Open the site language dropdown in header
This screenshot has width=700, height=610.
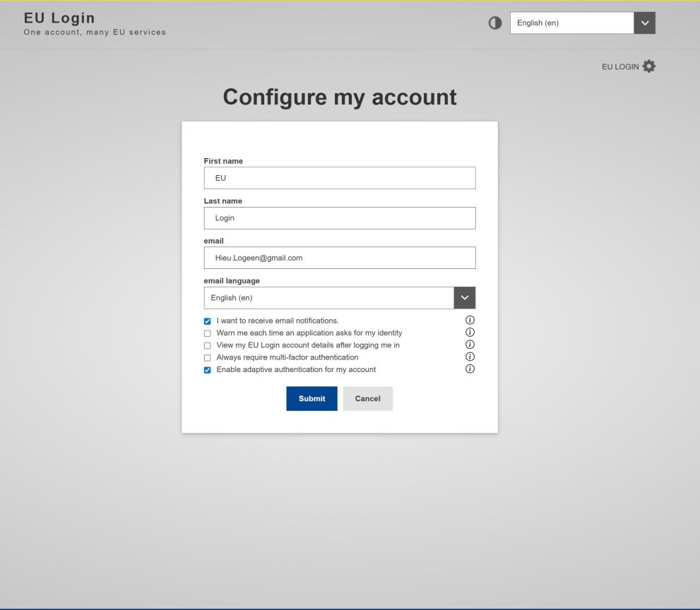[x=572, y=22]
